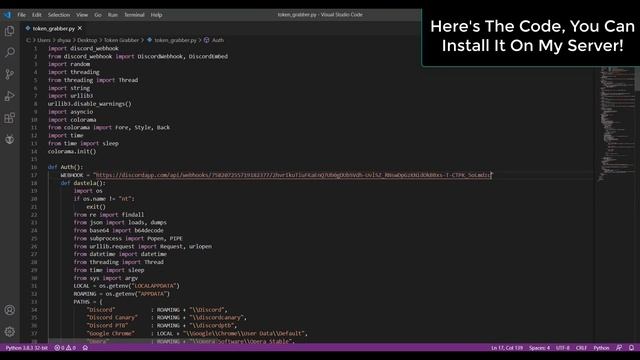Expand the Auth breadcrumb symbol
The width and height of the screenshot is (640, 360).
[218, 40]
